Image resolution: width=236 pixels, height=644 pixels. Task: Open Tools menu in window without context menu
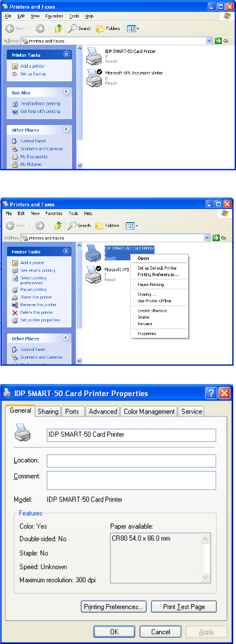tap(74, 16)
